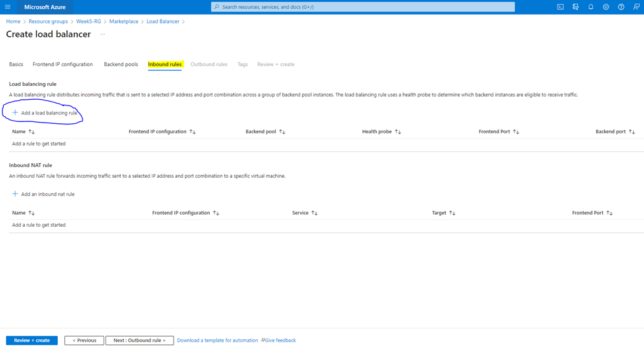Go to Home breadcrumb
Screen dimensions: 644x350
[x=13, y=22]
